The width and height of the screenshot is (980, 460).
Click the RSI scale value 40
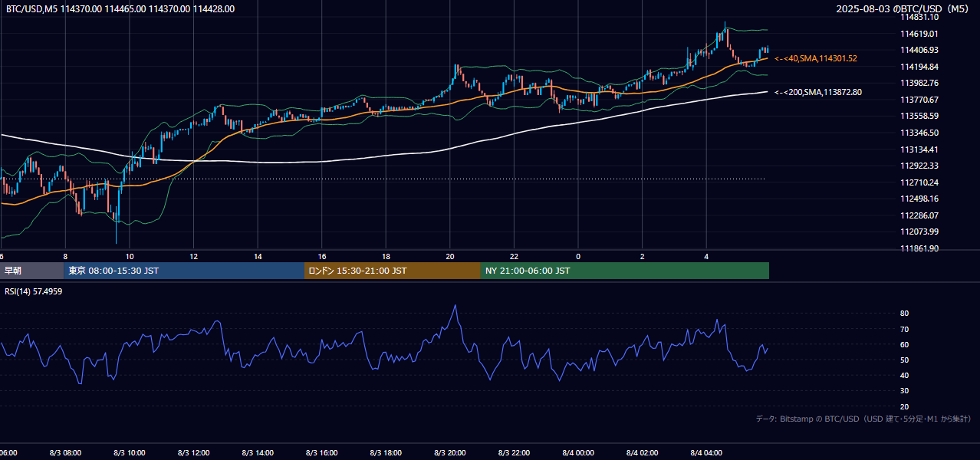coord(905,376)
